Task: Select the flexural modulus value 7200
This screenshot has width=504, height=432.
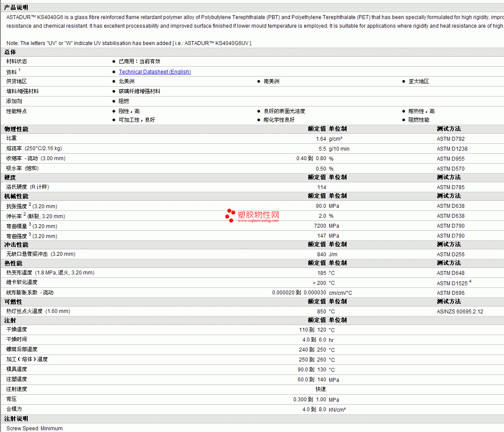Action: (320, 226)
